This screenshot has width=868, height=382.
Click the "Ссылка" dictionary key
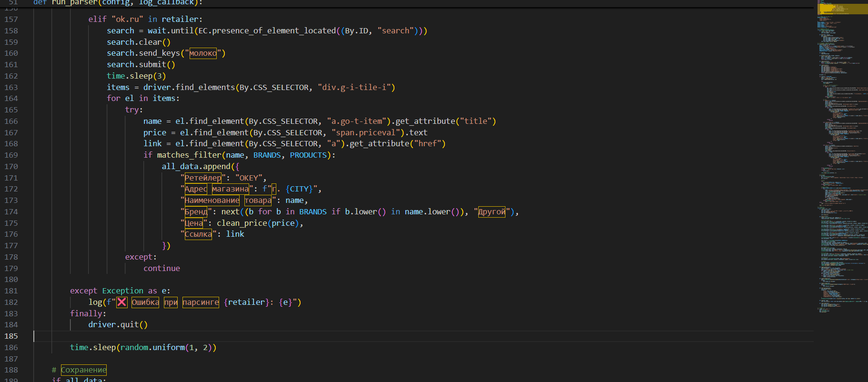199,234
